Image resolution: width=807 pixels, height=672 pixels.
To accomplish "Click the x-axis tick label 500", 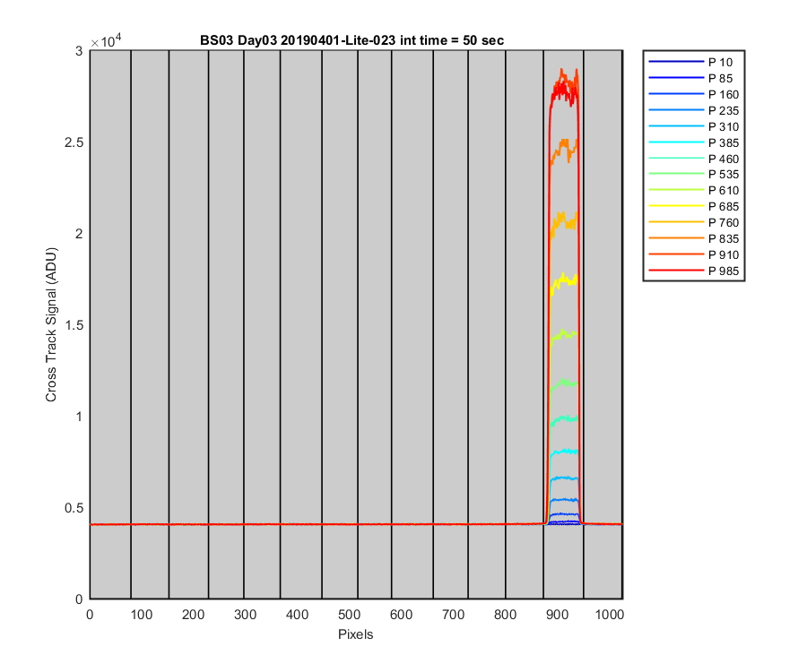I will [349, 615].
